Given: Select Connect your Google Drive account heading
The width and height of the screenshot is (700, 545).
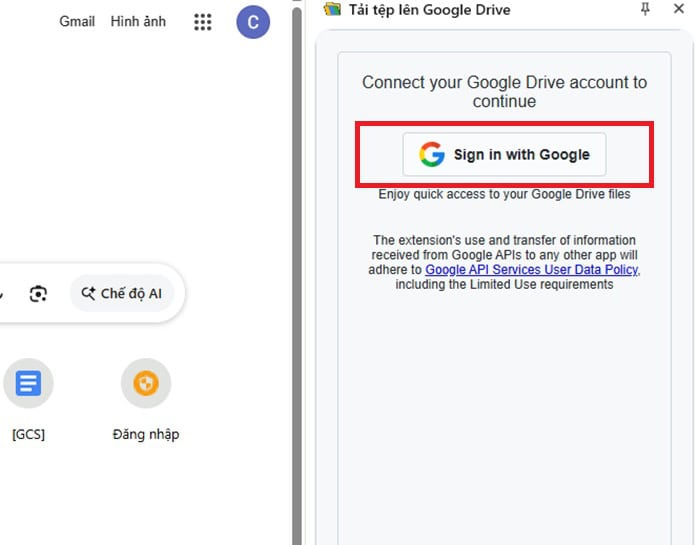Looking at the screenshot, I should point(504,92).
